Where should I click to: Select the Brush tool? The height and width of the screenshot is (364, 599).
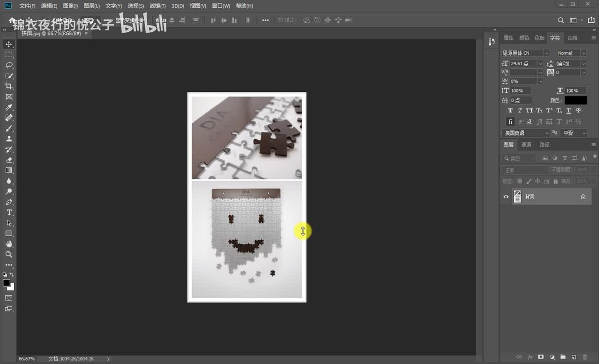[x=9, y=128]
